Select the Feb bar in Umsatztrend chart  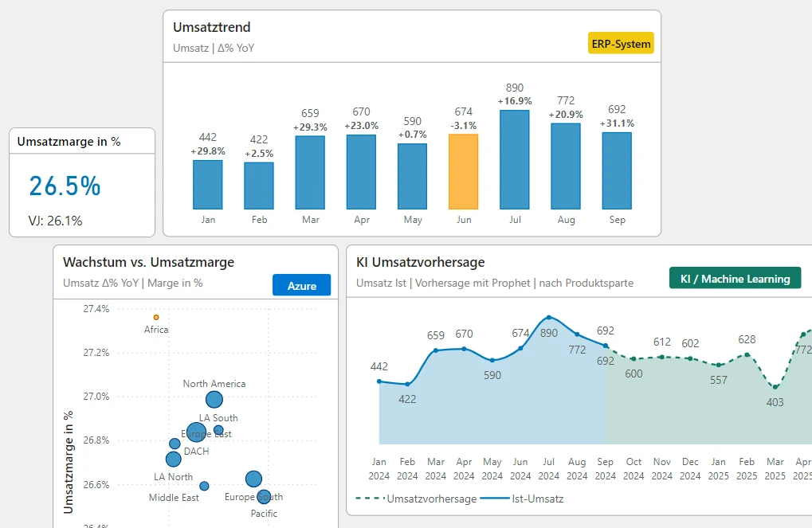pyautogui.click(x=259, y=186)
